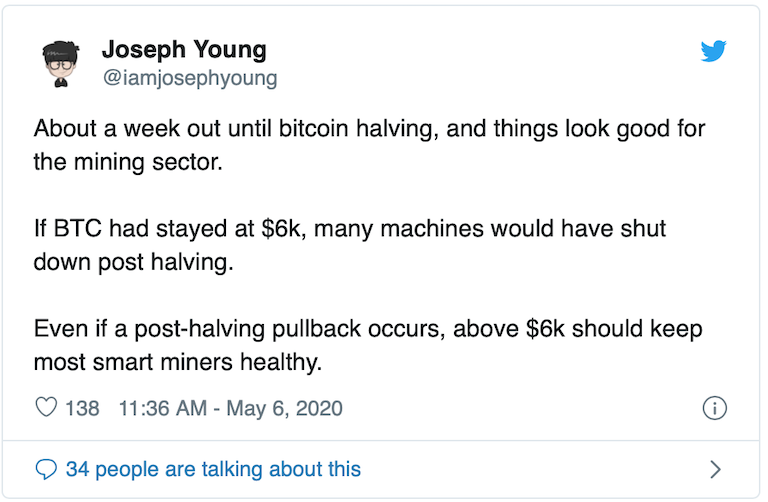The height and width of the screenshot is (502, 768).
Task: Click the 138 likes count
Action: pos(82,408)
